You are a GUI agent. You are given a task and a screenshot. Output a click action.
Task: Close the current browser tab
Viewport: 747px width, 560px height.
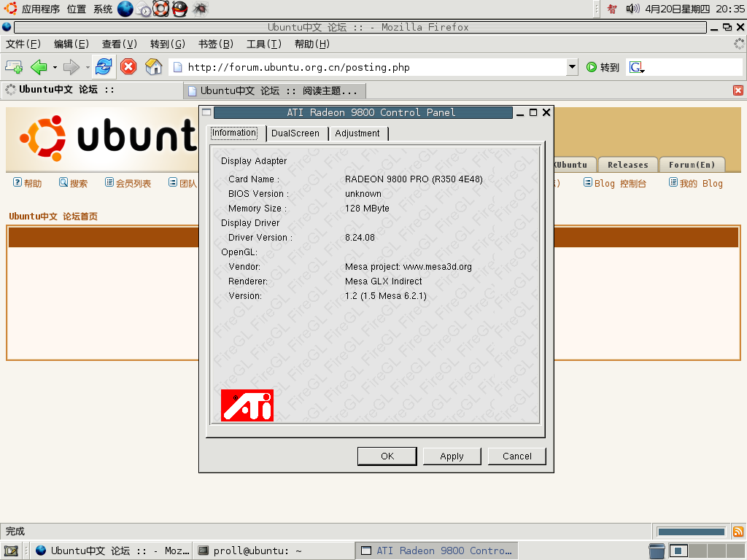click(738, 90)
